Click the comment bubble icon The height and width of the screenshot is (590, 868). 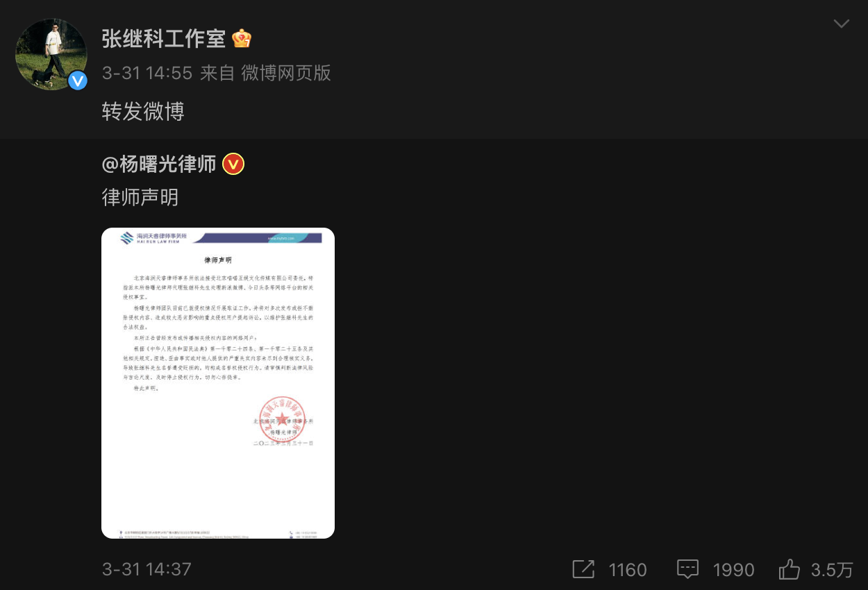click(x=687, y=570)
